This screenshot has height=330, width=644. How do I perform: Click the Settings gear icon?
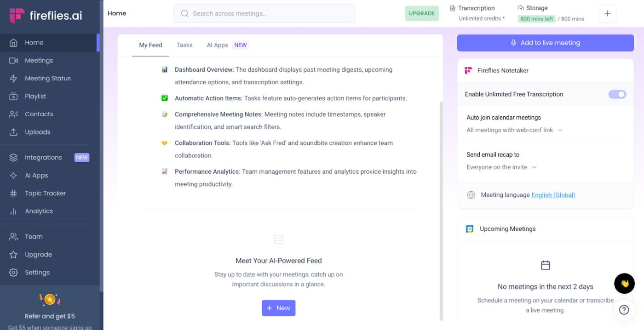13,273
